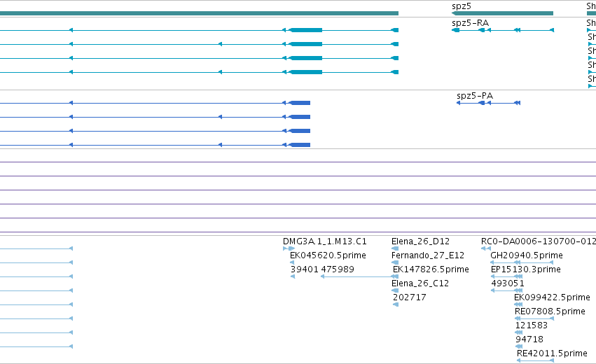Click RE07808.5prime EST label

[550, 311]
